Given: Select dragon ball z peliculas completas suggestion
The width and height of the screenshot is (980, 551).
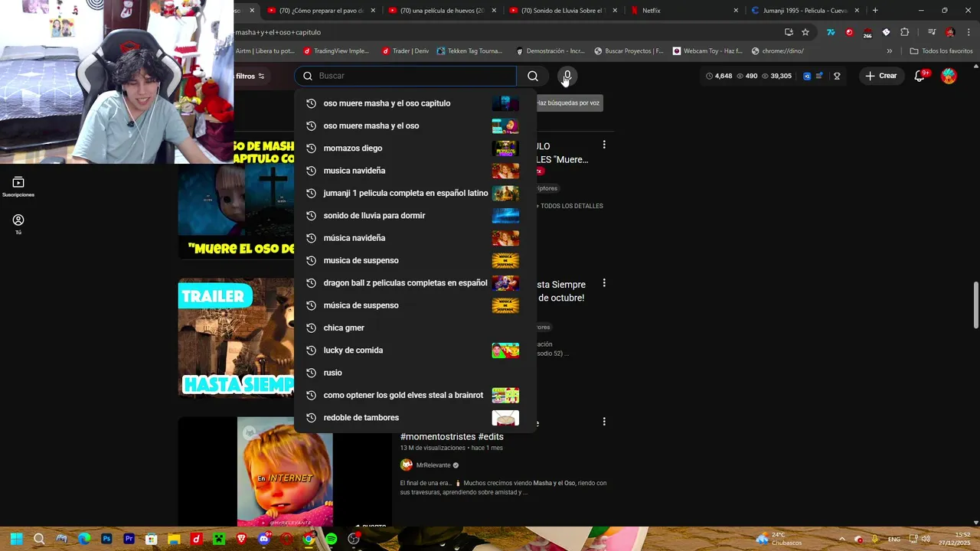Looking at the screenshot, I should (x=413, y=282).
